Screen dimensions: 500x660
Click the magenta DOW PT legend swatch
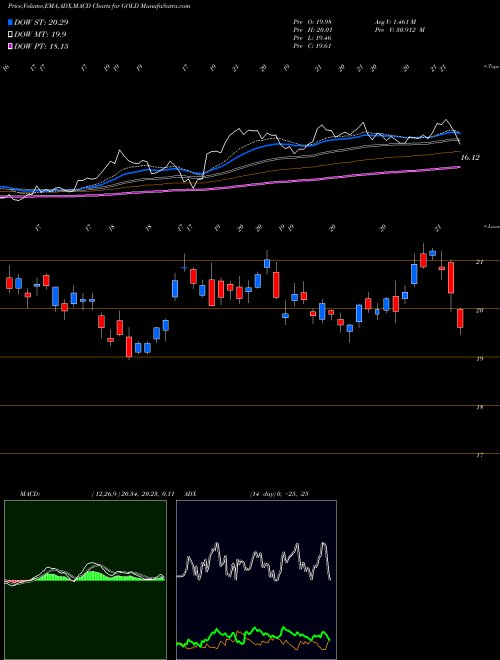(10, 46)
